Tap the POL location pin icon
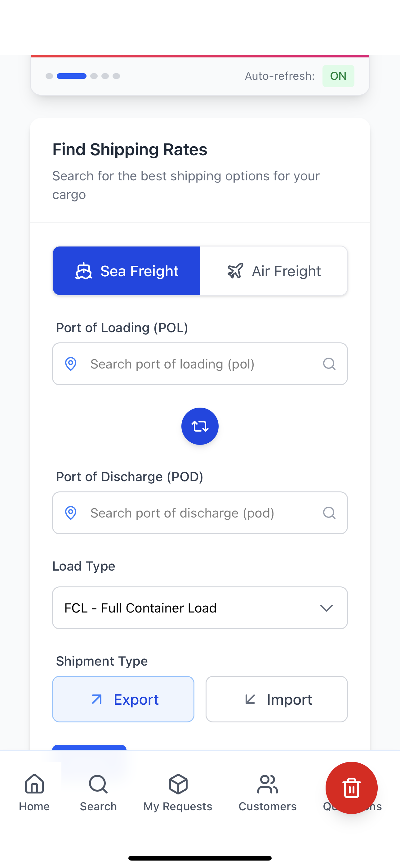This screenshot has height=868, width=400. click(71, 364)
